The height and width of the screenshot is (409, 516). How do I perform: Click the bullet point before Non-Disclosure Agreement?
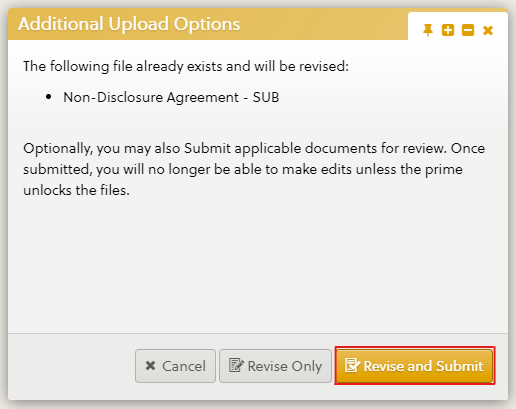click(49, 97)
